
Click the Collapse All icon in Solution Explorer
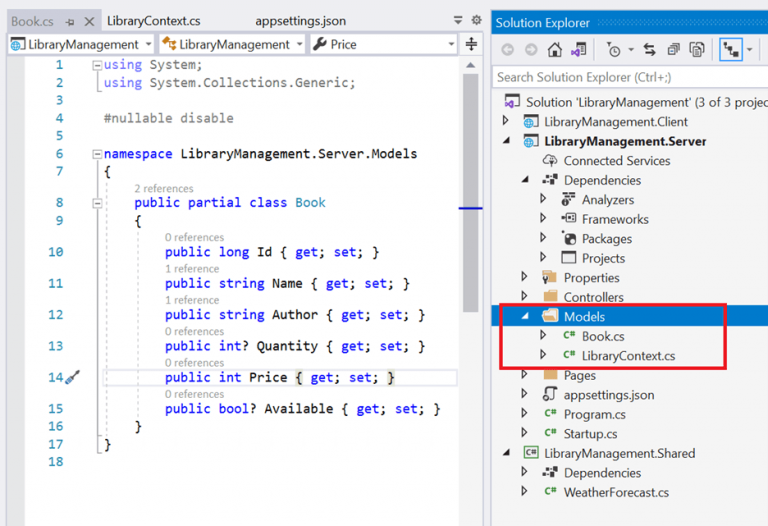coord(673,50)
